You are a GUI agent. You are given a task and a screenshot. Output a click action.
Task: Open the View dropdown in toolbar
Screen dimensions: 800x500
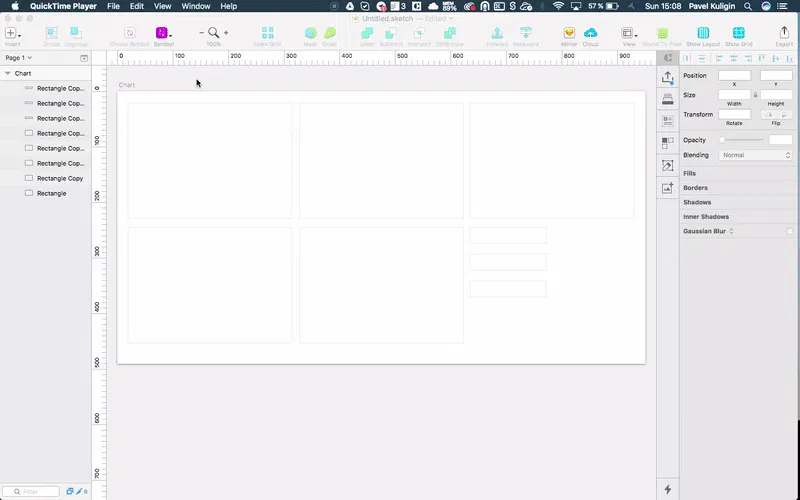pos(629,33)
